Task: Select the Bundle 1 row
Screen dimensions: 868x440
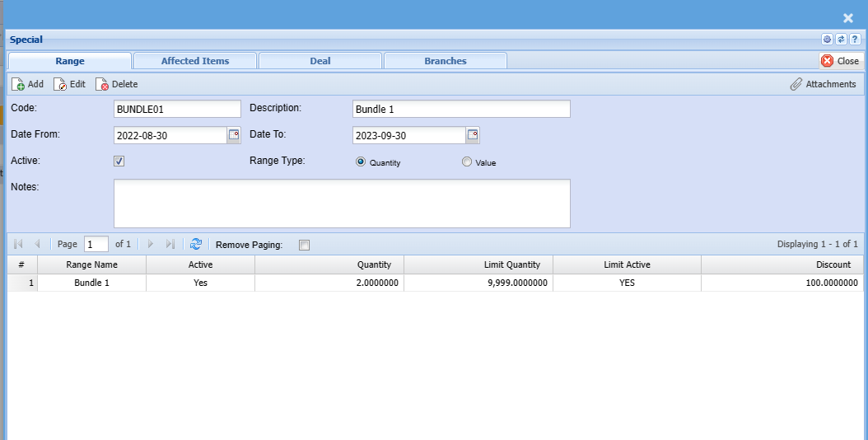Action: click(x=92, y=283)
